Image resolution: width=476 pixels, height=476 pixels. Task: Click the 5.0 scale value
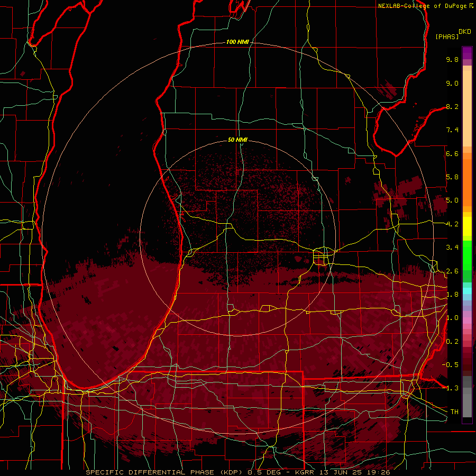tap(452, 200)
